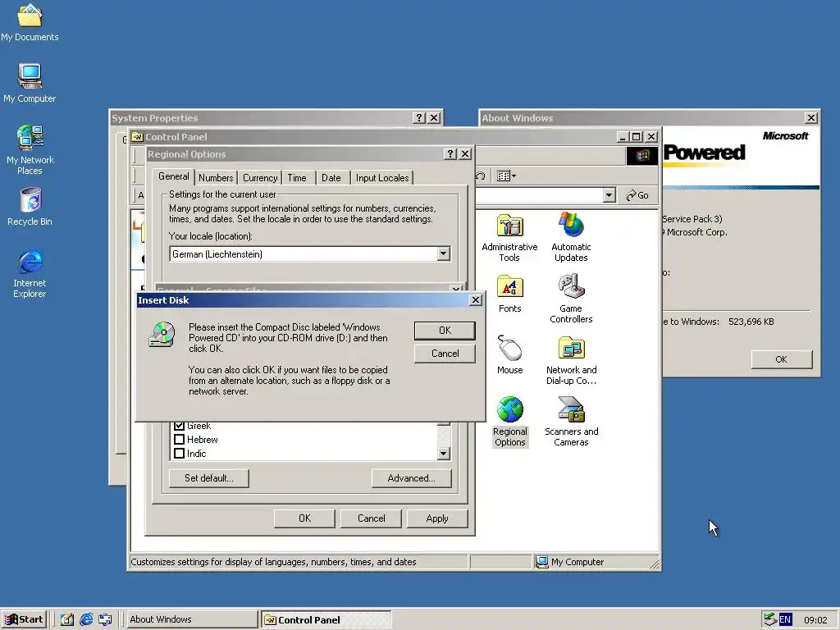
Task: Click Cancel in Regional Options dialog
Action: pos(372,518)
